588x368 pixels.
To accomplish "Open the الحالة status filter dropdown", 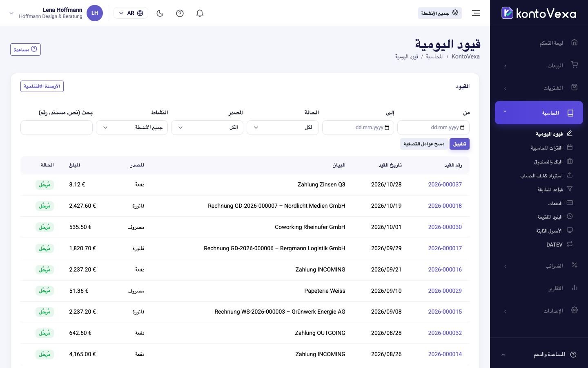I will (x=283, y=128).
